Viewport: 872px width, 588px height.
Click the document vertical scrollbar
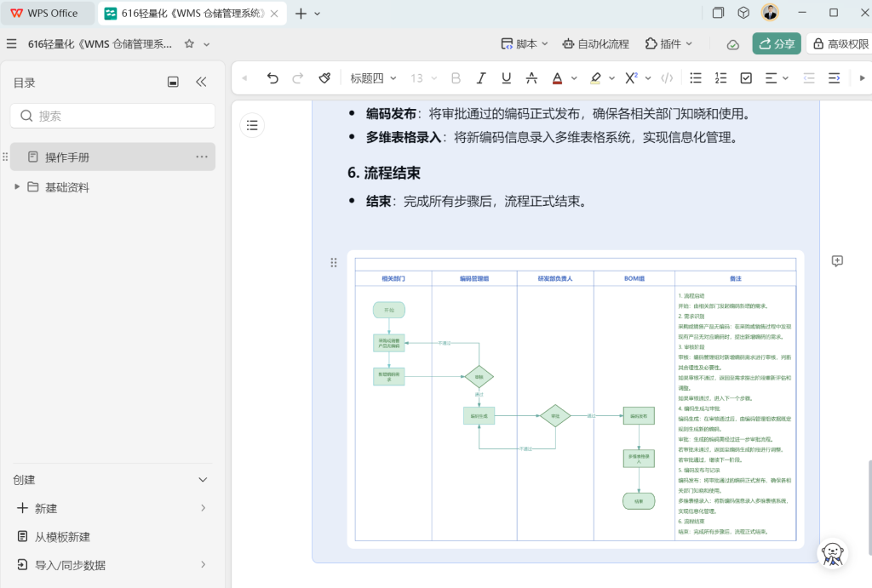tap(869, 508)
